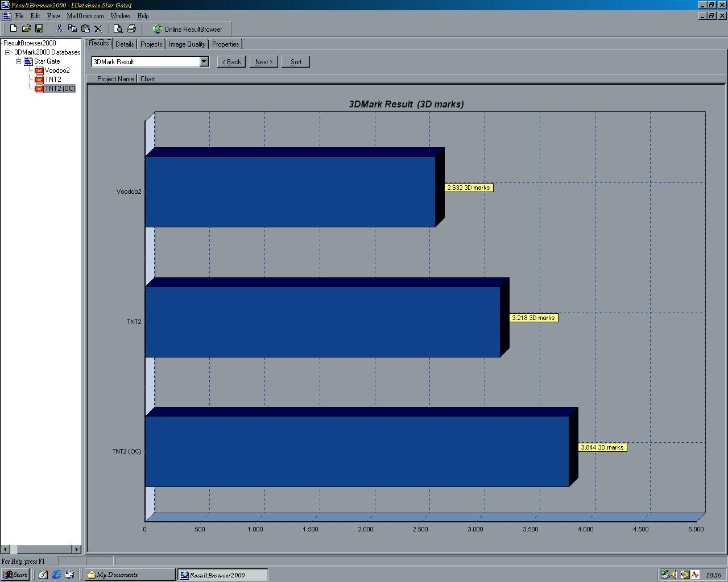Open the Online ResultBrowser toolbar button
728x582 pixels.
[x=188, y=29]
